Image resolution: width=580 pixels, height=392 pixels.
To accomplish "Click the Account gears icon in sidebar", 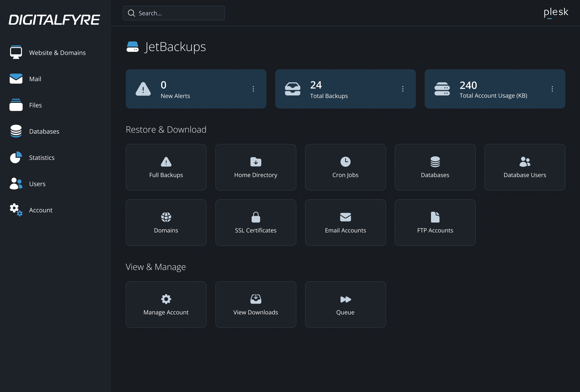I will (x=16, y=210).
